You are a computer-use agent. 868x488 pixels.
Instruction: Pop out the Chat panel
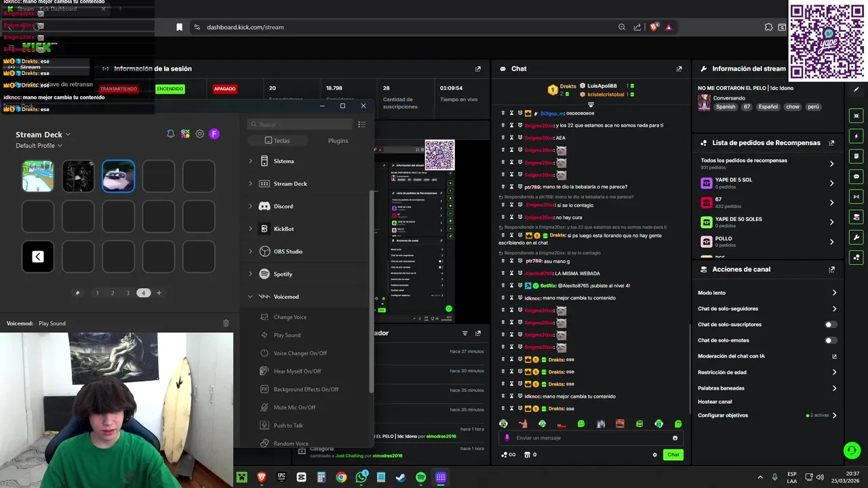679,68
